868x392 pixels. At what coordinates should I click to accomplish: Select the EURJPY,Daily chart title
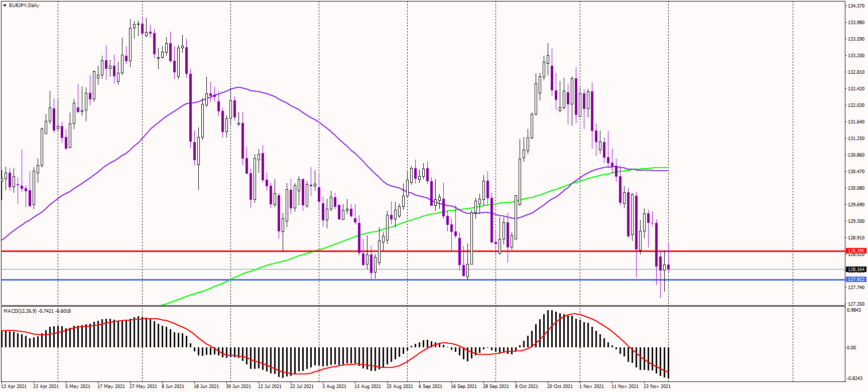coord(24,6)
